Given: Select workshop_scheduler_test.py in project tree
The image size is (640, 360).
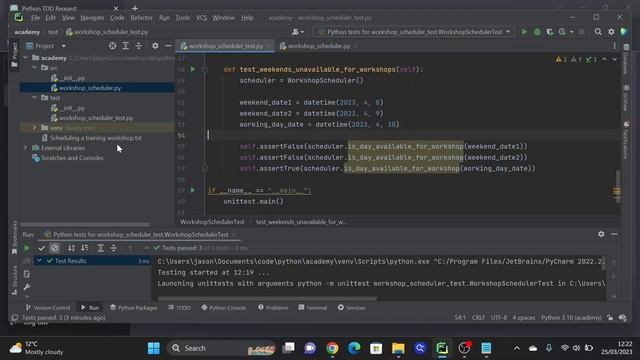Looking at the screenshot, I should tap(96, 118).
